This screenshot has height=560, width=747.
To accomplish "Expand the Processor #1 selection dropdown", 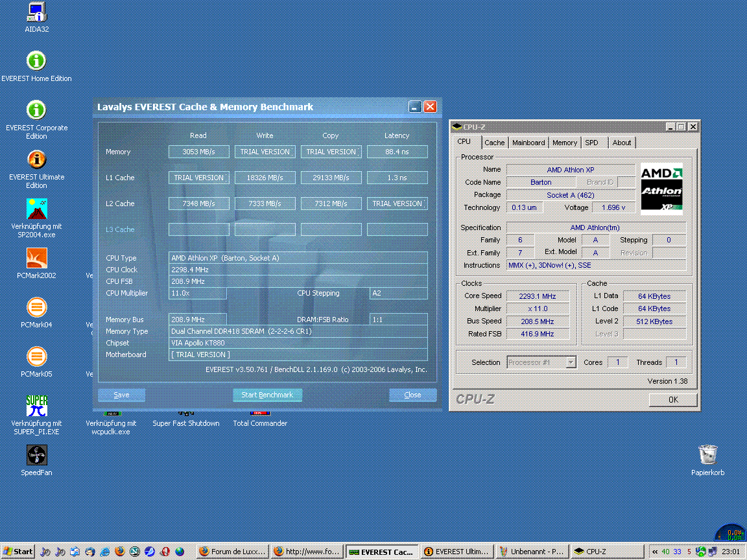I will 571,362.
